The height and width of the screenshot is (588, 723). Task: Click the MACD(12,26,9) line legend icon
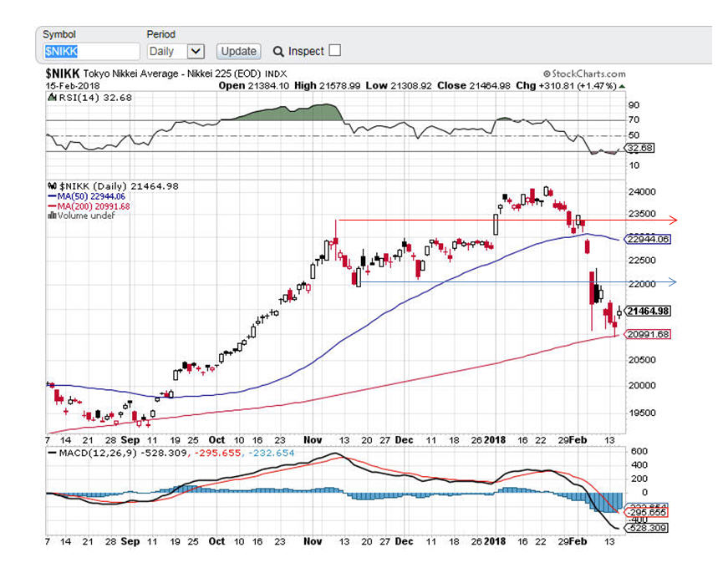tap(50, 454)
